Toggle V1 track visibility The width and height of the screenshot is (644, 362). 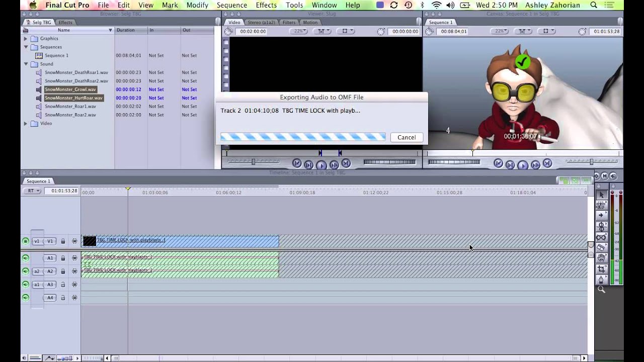tap(25, 241)
